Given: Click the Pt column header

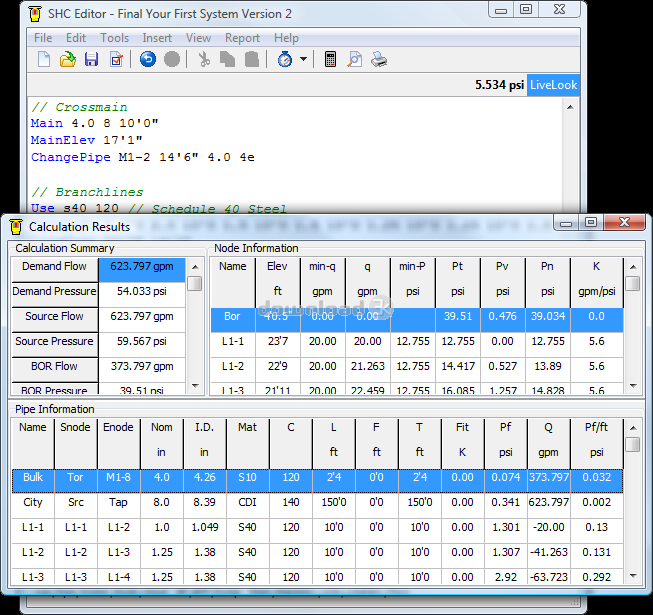Looking at the screenshot, I should (457, 282).
